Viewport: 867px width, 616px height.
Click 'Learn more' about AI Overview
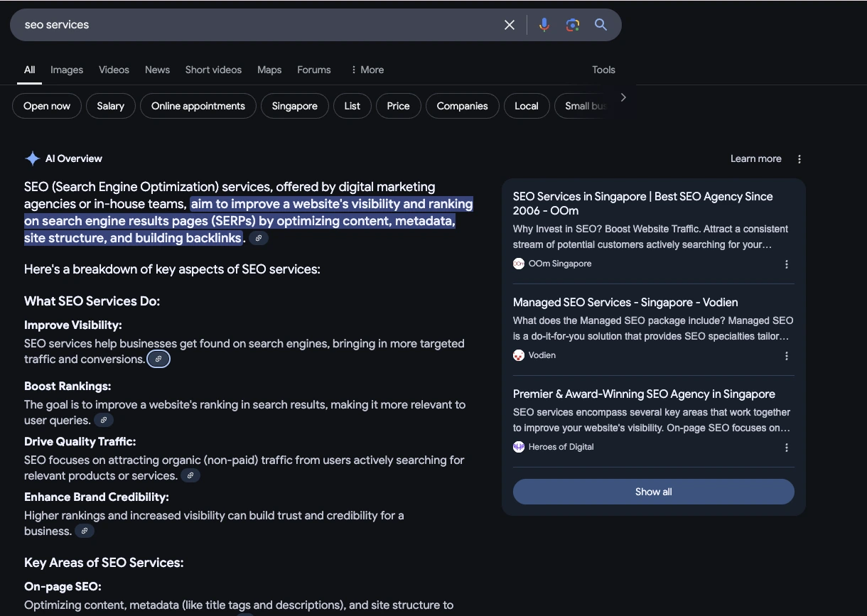(756, 158)
